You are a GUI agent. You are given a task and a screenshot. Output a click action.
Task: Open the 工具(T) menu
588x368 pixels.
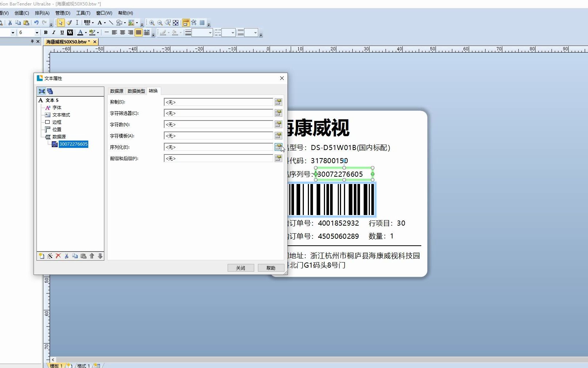[83, 13]
